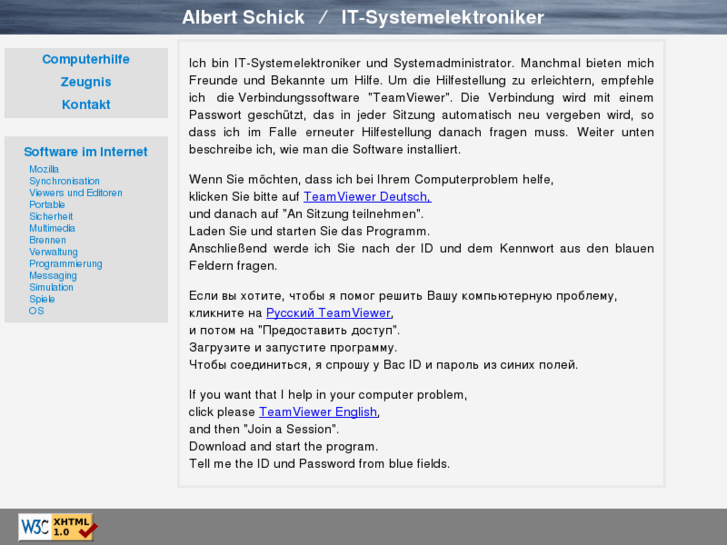Follow the TeamViewer English link

click(x=319, y=412)
